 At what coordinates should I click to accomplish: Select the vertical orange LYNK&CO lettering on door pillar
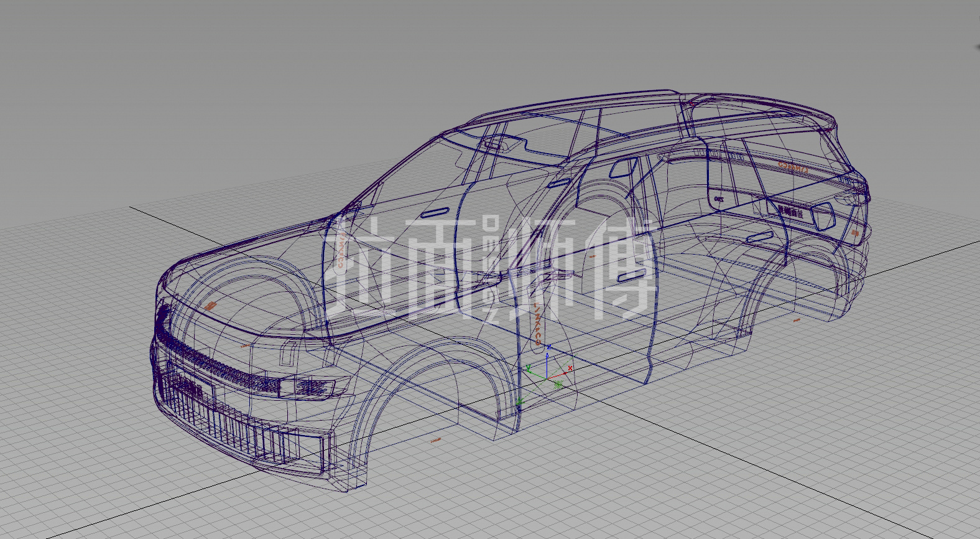pyautogui.click(x=538, y=324)
